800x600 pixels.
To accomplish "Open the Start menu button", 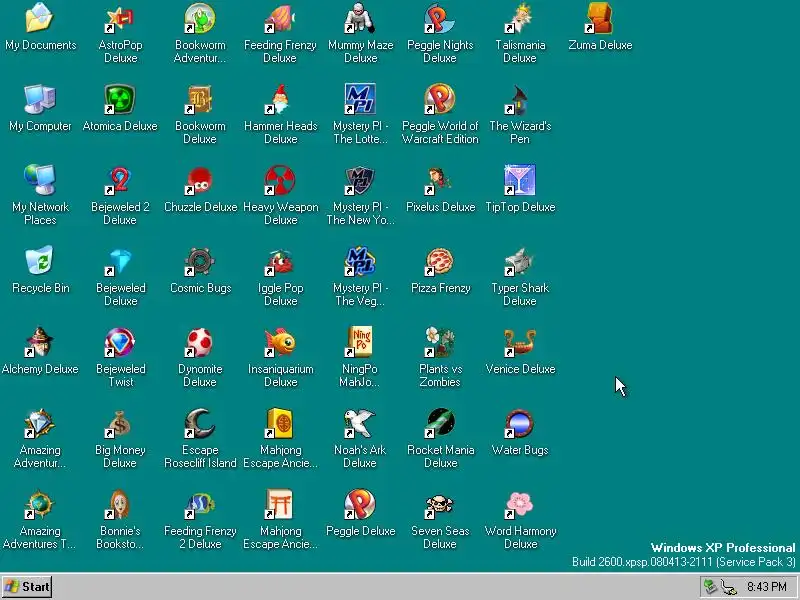I will coord(27,587).
